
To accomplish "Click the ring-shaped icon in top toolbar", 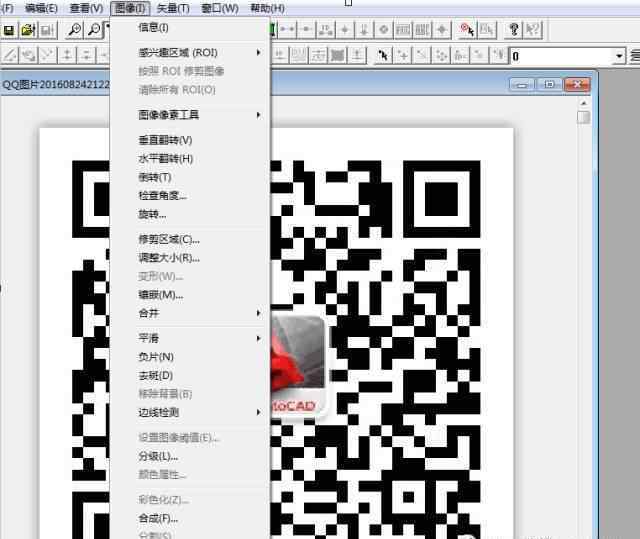I will pyautogui.click(x=383, y=30).
